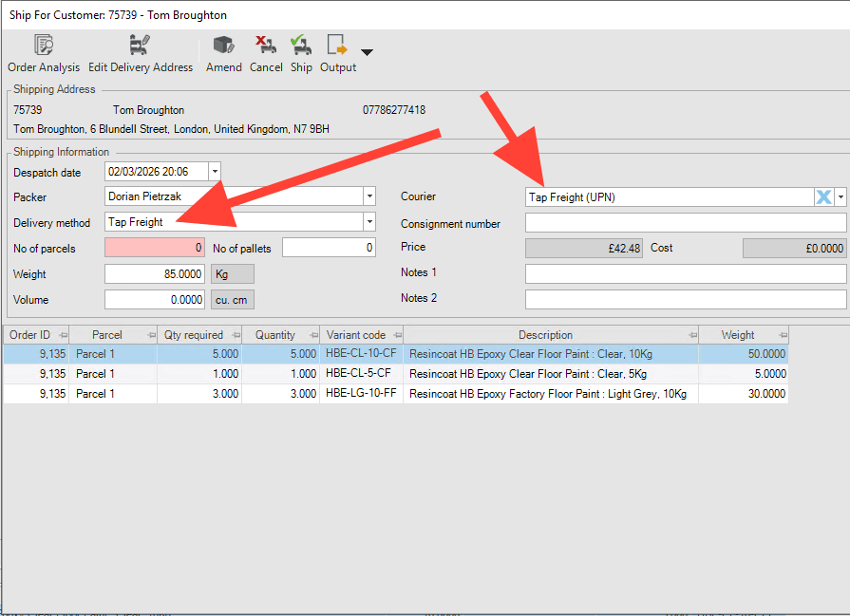The width and height of the screenshot is (850, 616).
Task: Click the 30.0000 weight cell
Action: pyautogui.click(x=744, y=394)
